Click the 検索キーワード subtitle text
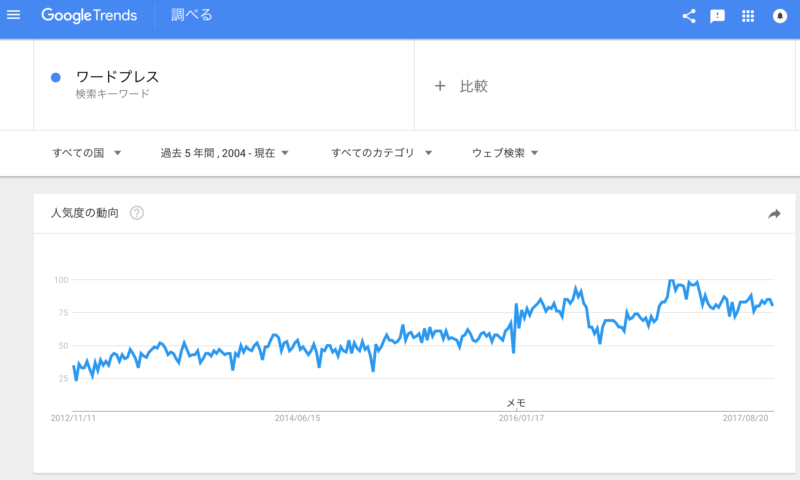Image resolution: width=800 pixels, height=480 pixels. [x=112, y=94]
